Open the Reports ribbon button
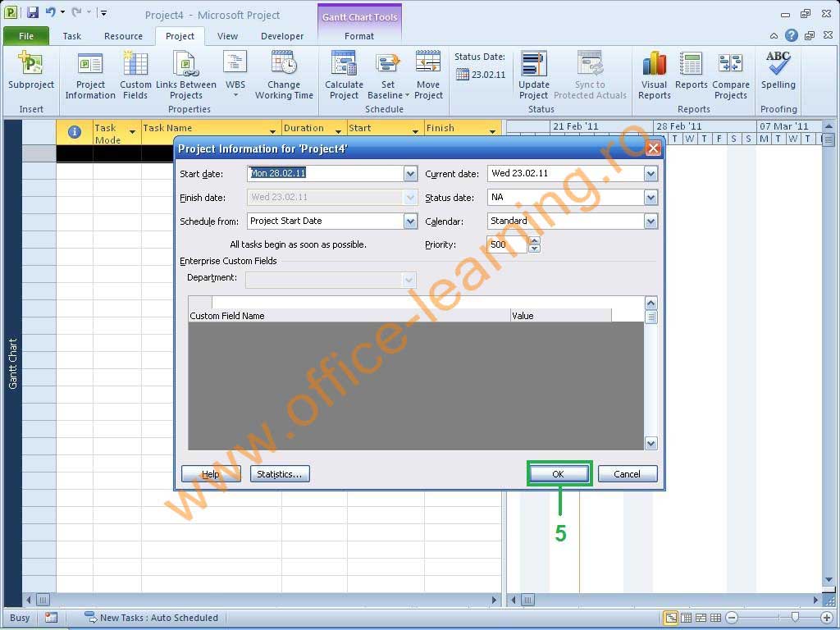 tap(691, 71)
